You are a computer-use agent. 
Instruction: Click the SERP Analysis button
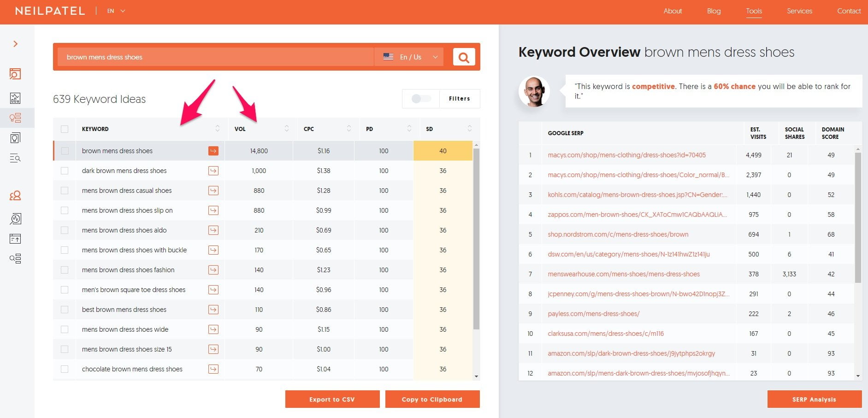(815, 399)
